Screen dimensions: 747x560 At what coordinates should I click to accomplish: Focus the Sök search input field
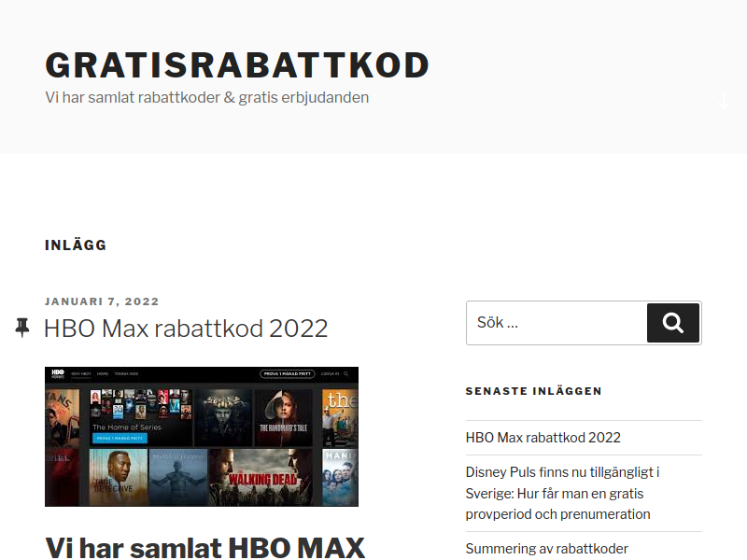557,323
